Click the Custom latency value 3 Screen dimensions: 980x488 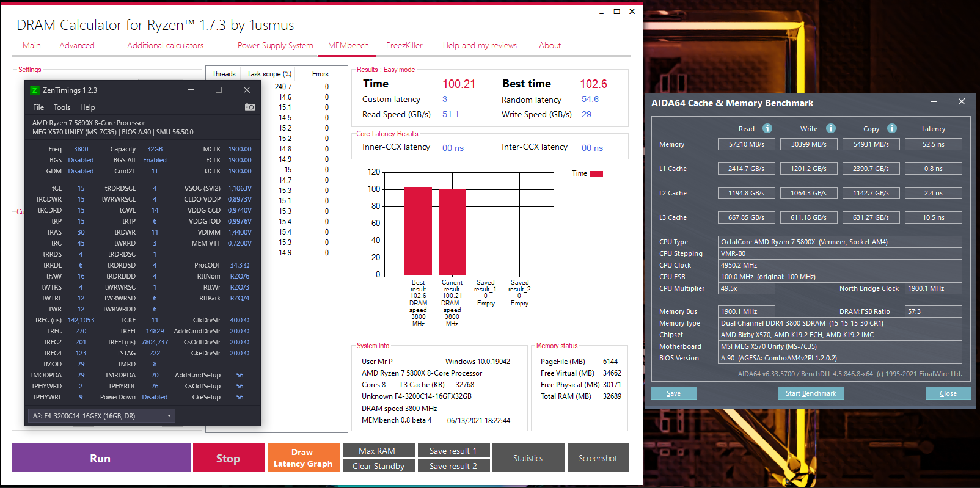445,99
